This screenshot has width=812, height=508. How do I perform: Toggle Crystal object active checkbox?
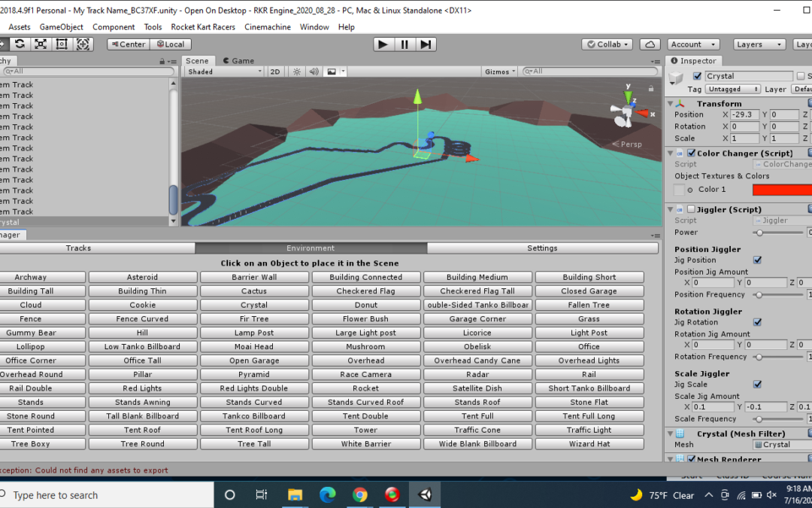click(697, 76)
